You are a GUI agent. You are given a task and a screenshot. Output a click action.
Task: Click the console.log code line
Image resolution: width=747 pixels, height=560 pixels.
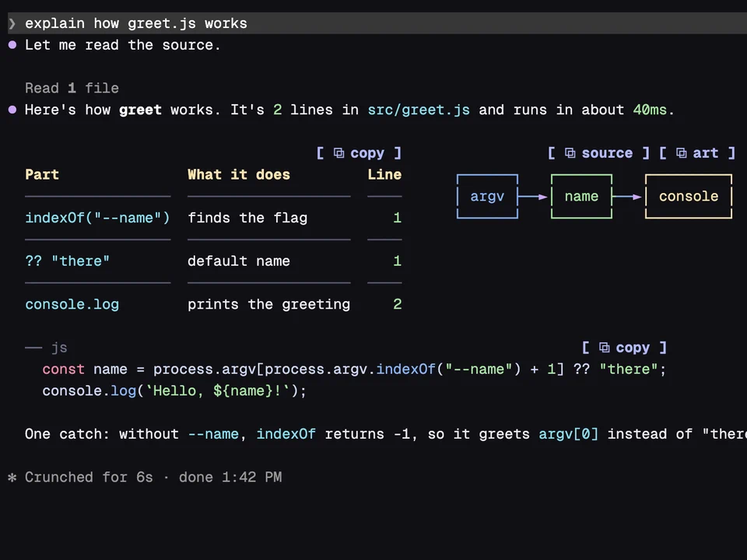(x=174, y=391)
